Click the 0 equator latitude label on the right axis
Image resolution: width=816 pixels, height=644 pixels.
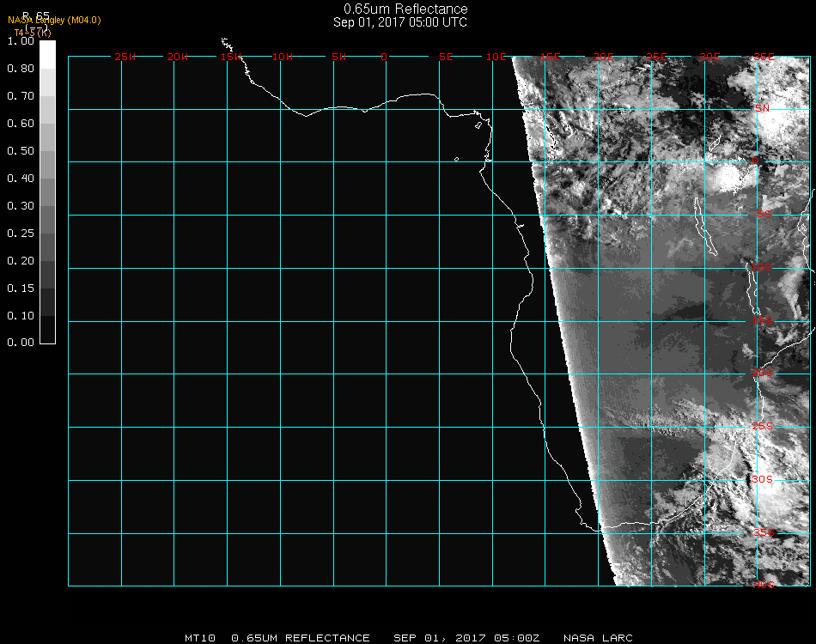click(755, 161)
